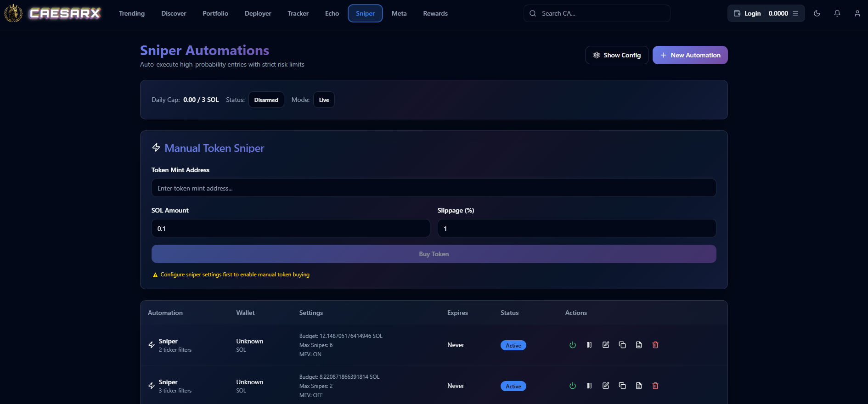Click the CaesarX lion logo icon
The width and height of the screenshot is (868, 404).
pos(13,13)
